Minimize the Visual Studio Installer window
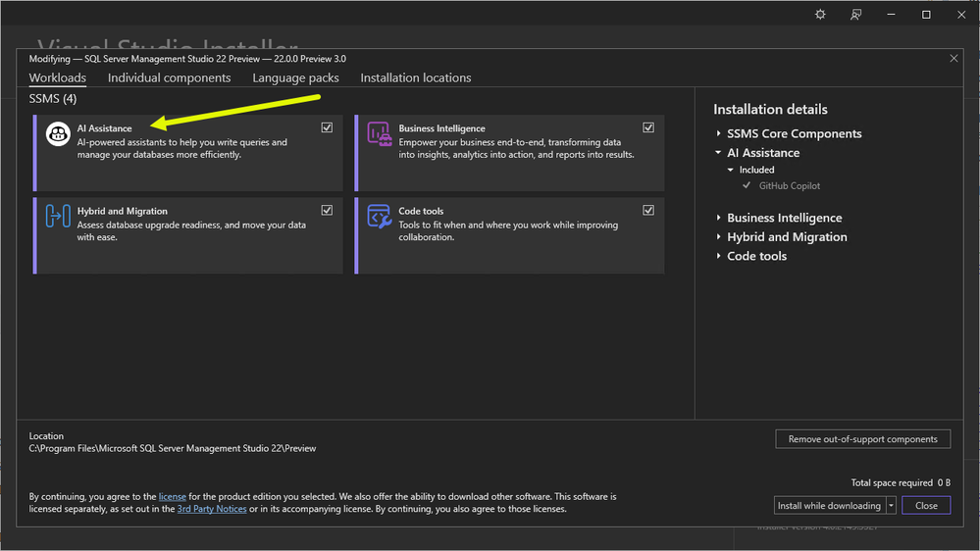This screenshot has height=551, width=980. tap(892, 15)
